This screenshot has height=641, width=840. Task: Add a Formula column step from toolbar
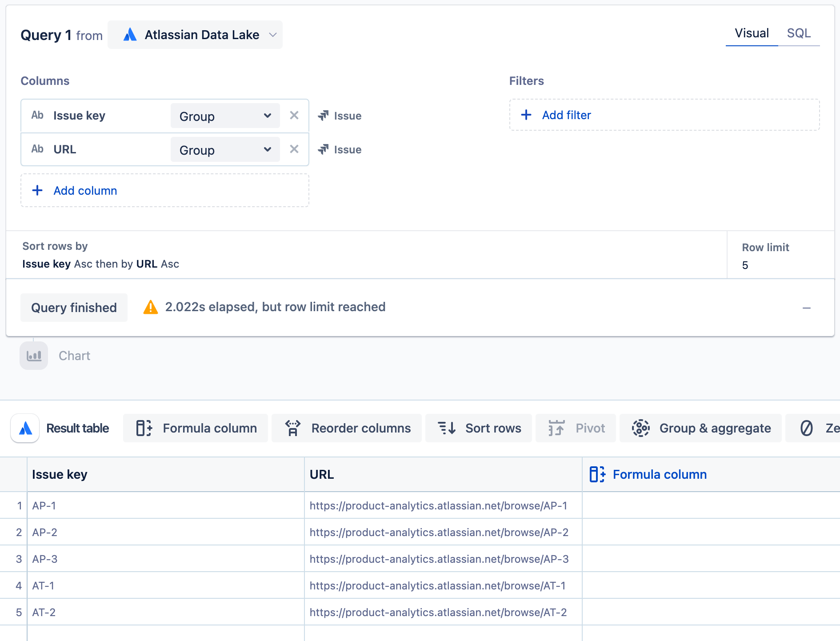(196, 428)
